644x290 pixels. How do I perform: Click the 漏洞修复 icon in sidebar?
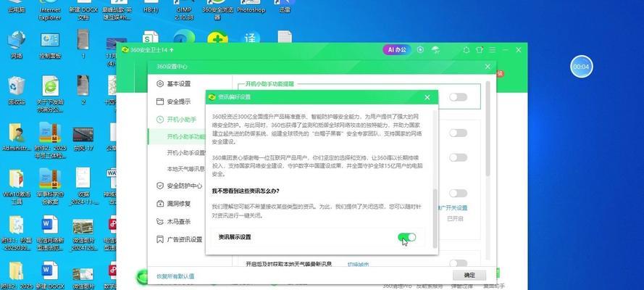click(160, 204)
